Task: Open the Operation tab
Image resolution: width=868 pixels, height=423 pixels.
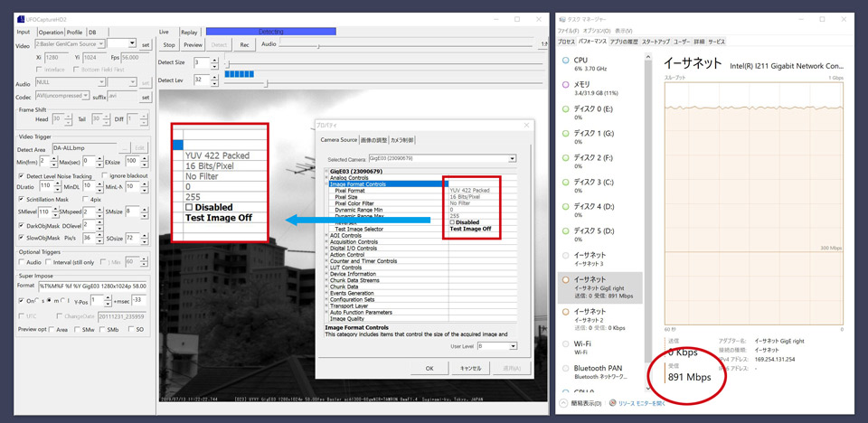Action: (49, 32)
